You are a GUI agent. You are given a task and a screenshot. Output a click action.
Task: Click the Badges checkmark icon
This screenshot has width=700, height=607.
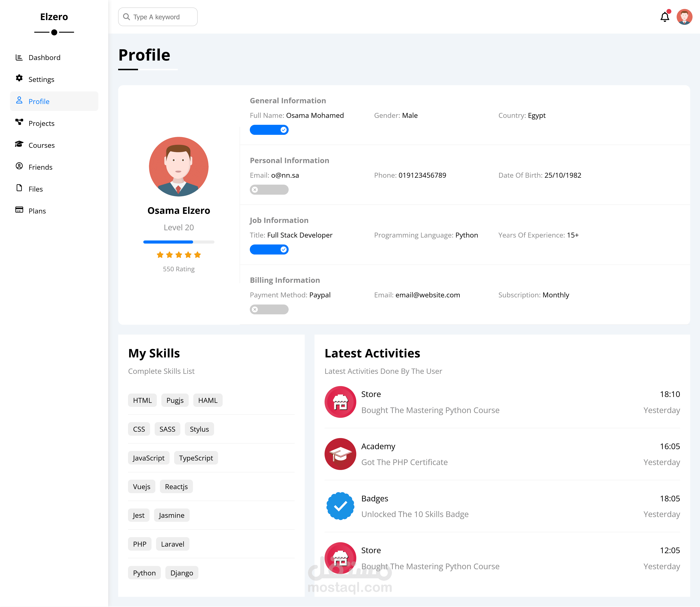340,506
